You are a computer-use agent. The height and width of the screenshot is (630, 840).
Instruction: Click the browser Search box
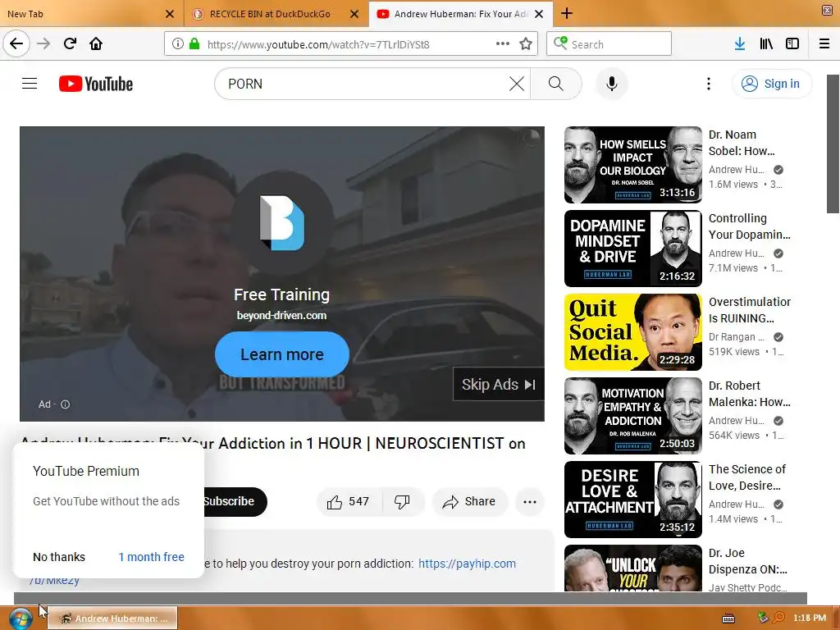pyautogui.click(x=609, y=43)
